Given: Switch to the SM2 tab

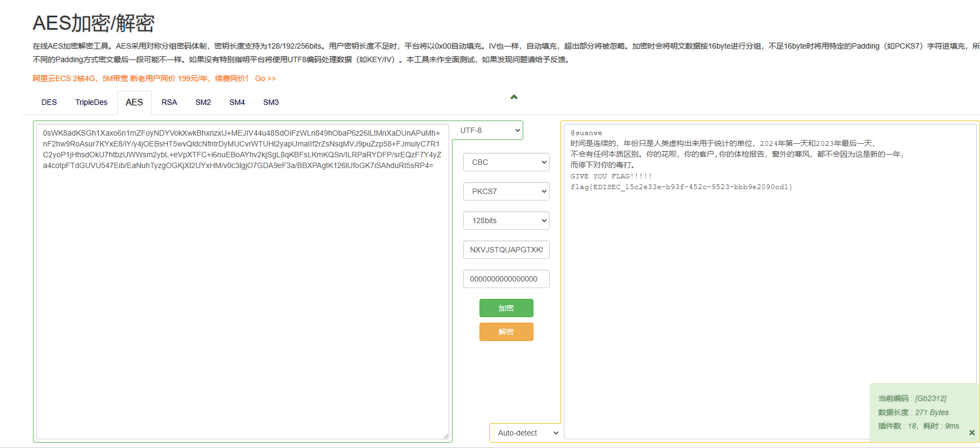Looking at the screenshot, I should pyautogui.click(x=203, y=102).
